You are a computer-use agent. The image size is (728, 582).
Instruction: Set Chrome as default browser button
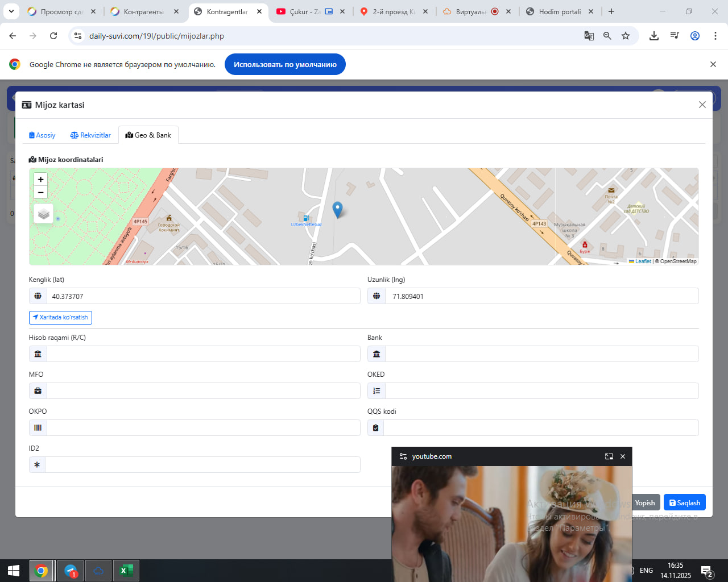pos(285,65)
